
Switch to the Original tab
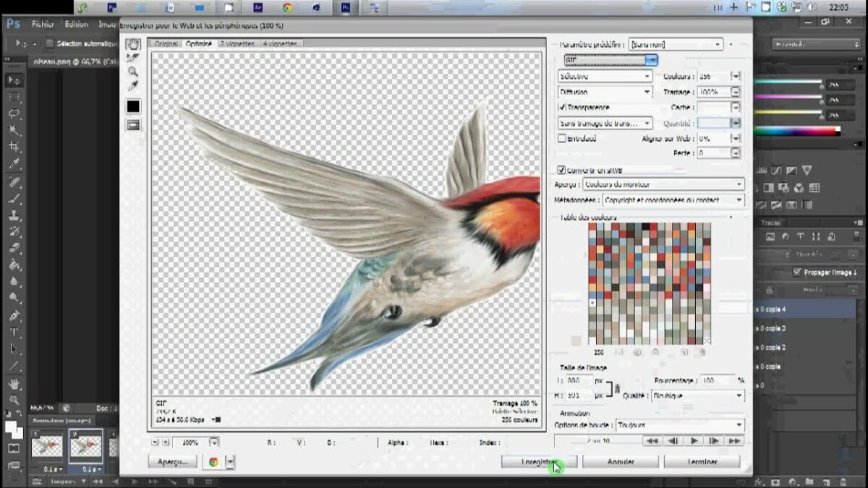166,44
